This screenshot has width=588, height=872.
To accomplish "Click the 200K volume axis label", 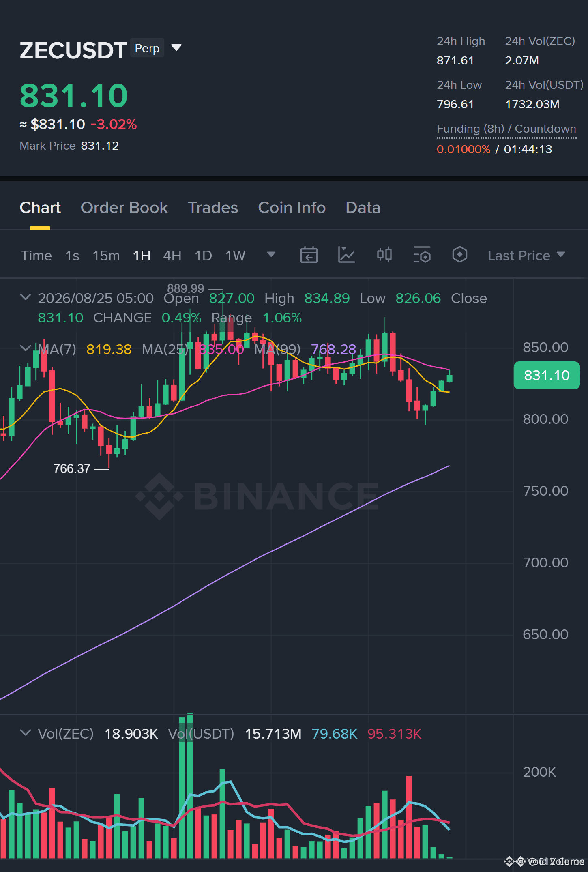I will [x=539, y=772].
